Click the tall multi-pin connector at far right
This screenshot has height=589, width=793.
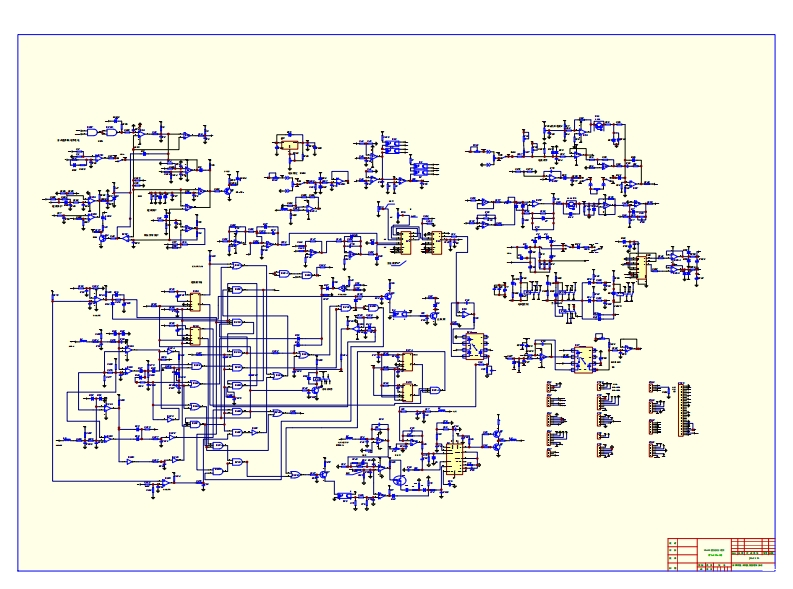point(684,409)
